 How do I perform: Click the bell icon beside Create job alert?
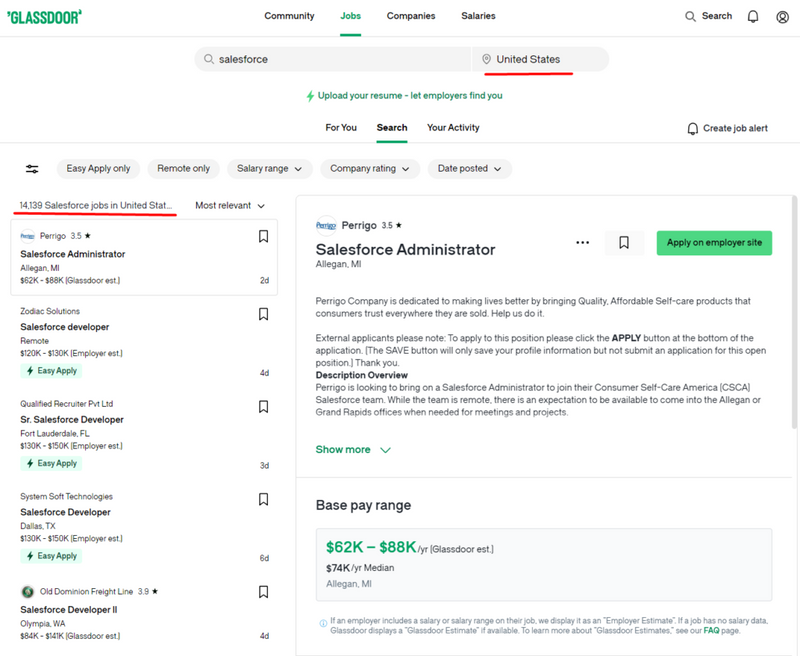[x=692, y=129]
